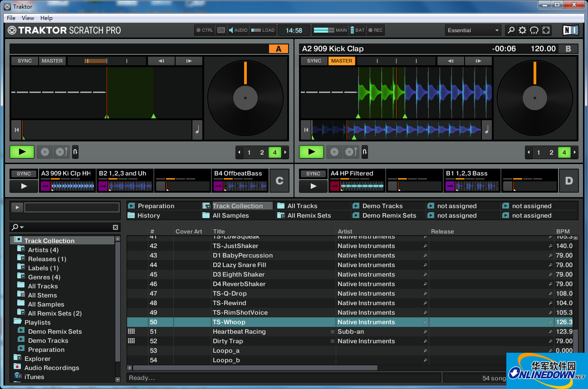Select loop size 1 on Deck A
This screenshot has height=389, width=588.
[249, 152]
